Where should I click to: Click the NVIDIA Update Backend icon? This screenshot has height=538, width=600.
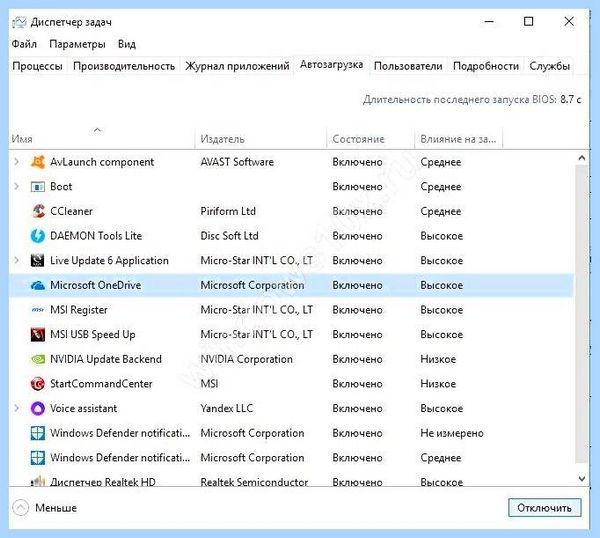pyautogui.click(x=38, y=359)
